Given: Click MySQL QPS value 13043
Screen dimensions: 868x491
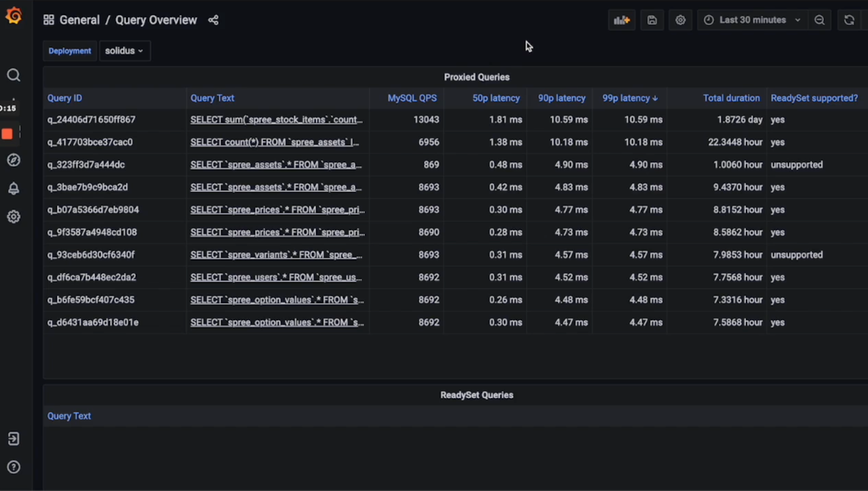Looking at the screenshot, I should pos(426,119).
